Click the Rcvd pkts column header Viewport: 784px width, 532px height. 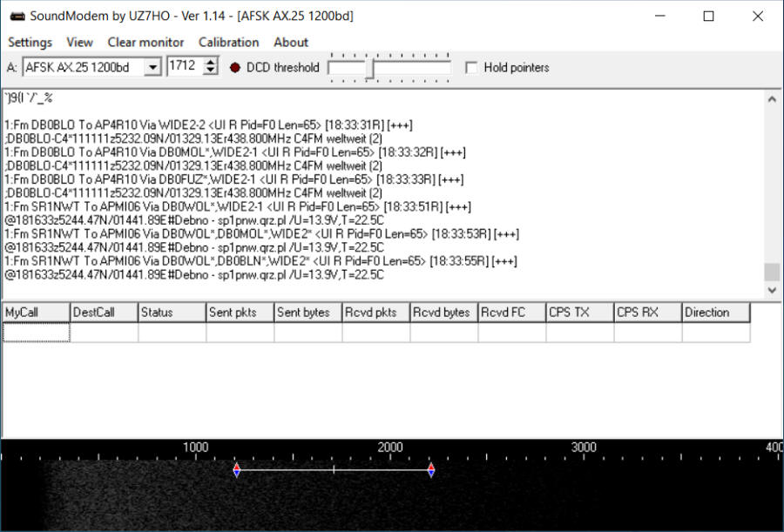[x=375, y=313]
